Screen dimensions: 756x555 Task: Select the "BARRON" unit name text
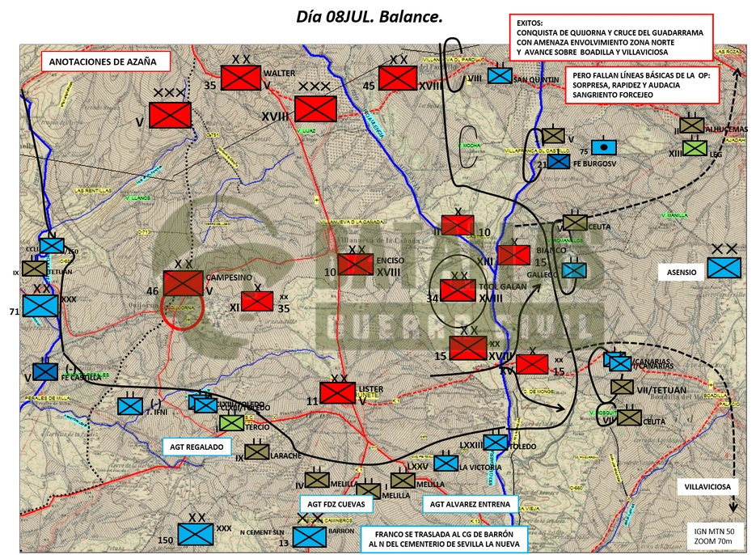coord(341,531)
